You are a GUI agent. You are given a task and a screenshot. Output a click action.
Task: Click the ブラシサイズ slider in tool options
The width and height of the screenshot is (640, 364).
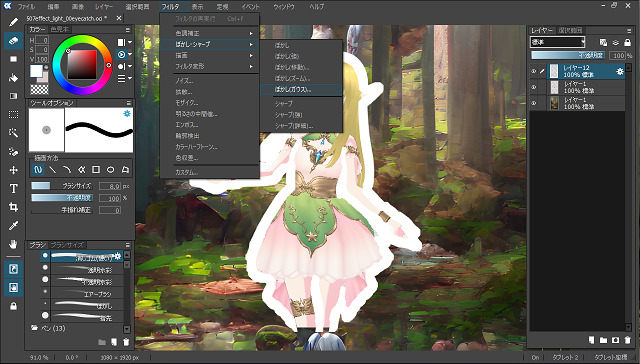point(62,186)
